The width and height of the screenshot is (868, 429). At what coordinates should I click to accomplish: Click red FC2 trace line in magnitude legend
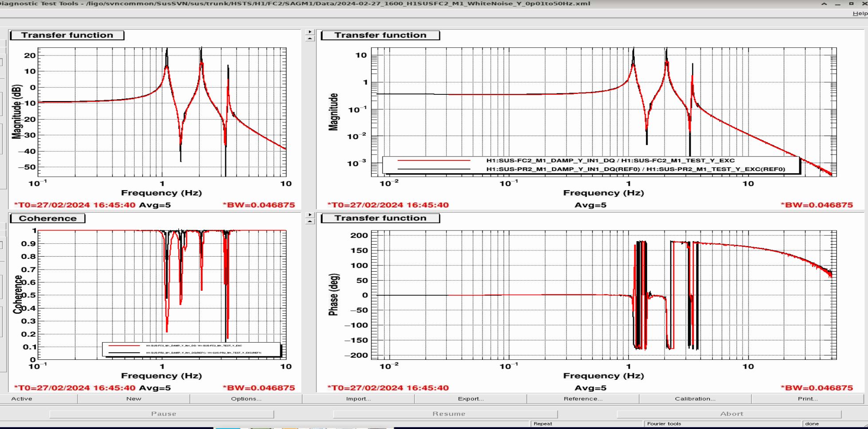point(434,160)
